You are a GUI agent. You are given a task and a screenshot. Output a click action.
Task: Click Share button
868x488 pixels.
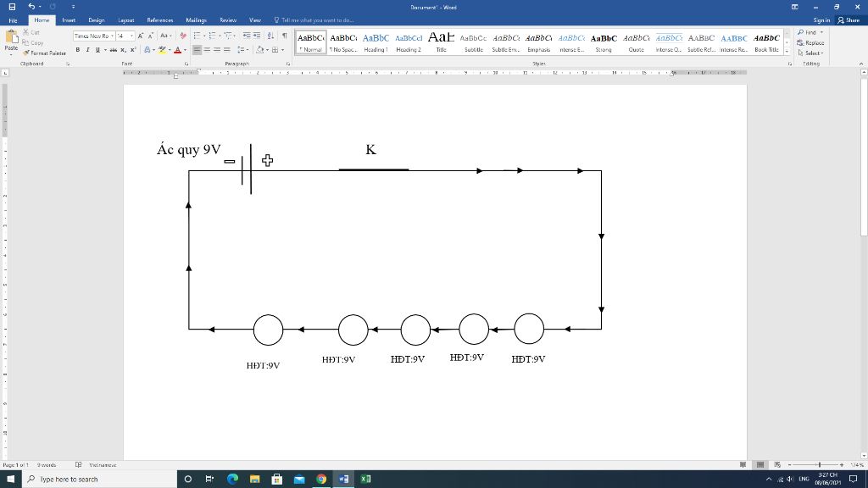849,20
